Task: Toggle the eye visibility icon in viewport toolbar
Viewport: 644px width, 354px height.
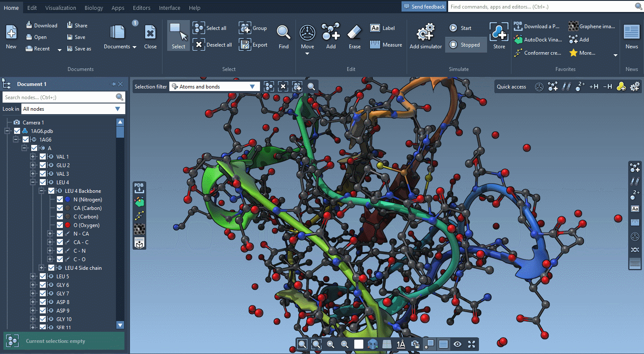Action: 458,344
